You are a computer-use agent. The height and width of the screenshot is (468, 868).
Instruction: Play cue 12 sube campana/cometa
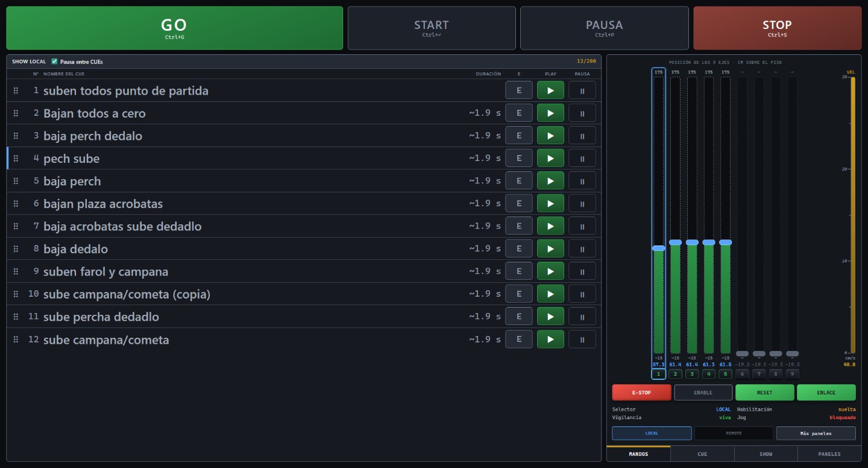tap(550, 340)
